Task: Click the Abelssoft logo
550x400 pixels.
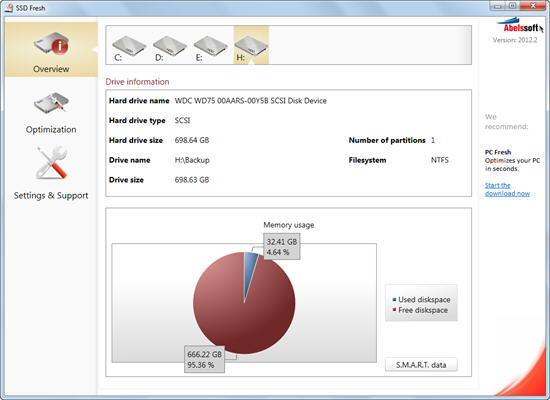Action: pos(520,25)
